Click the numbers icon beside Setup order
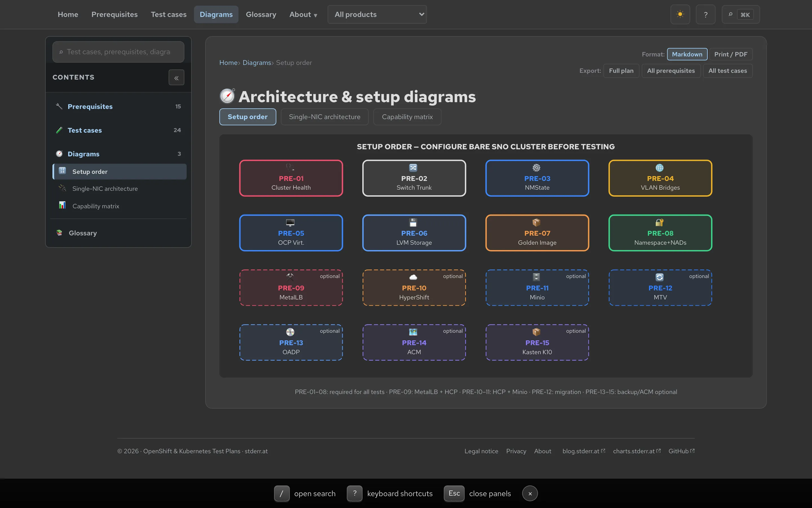Image resolution: width=812 pixels, height=508 pixels. 62,171
